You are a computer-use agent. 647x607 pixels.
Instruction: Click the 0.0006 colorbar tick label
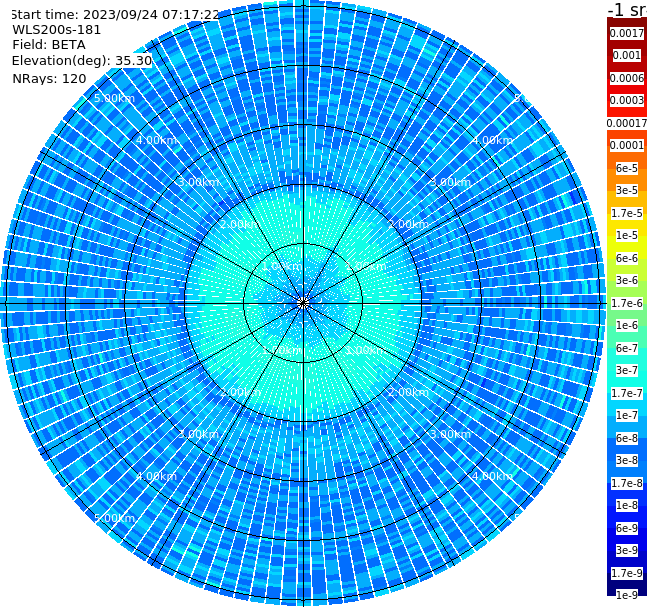627,78
